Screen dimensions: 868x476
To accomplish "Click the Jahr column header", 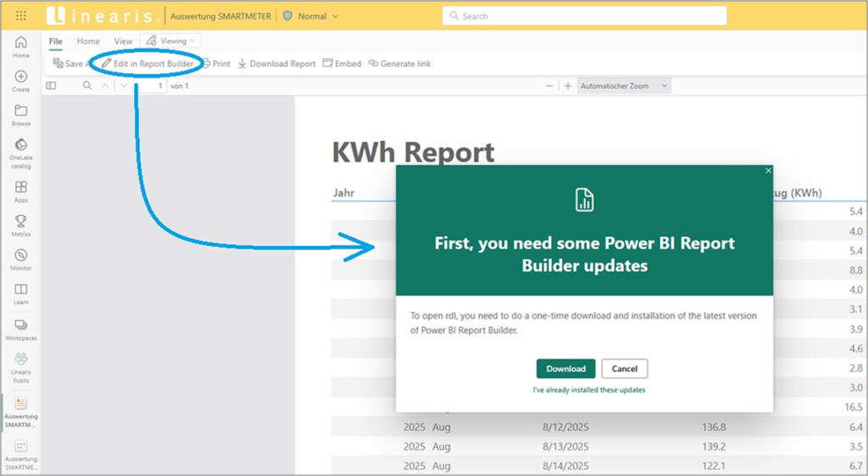I will pyautogui.click(x=344, y=192).
